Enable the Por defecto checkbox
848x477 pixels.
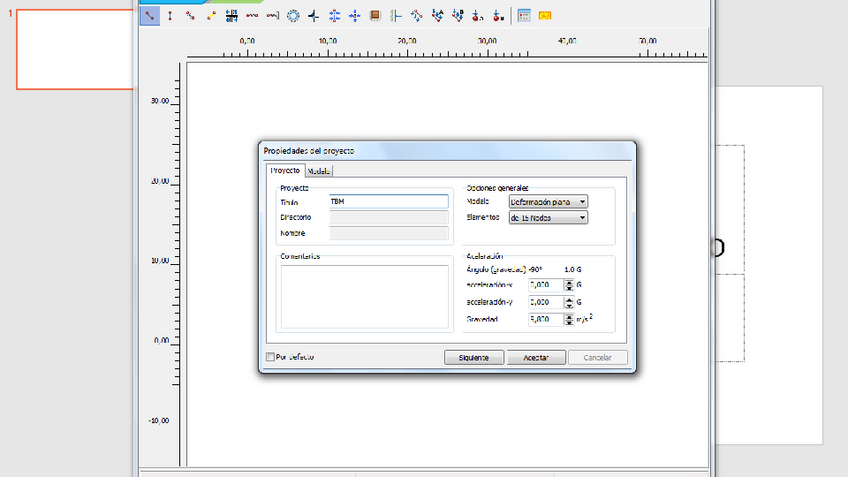pos(270,357)
